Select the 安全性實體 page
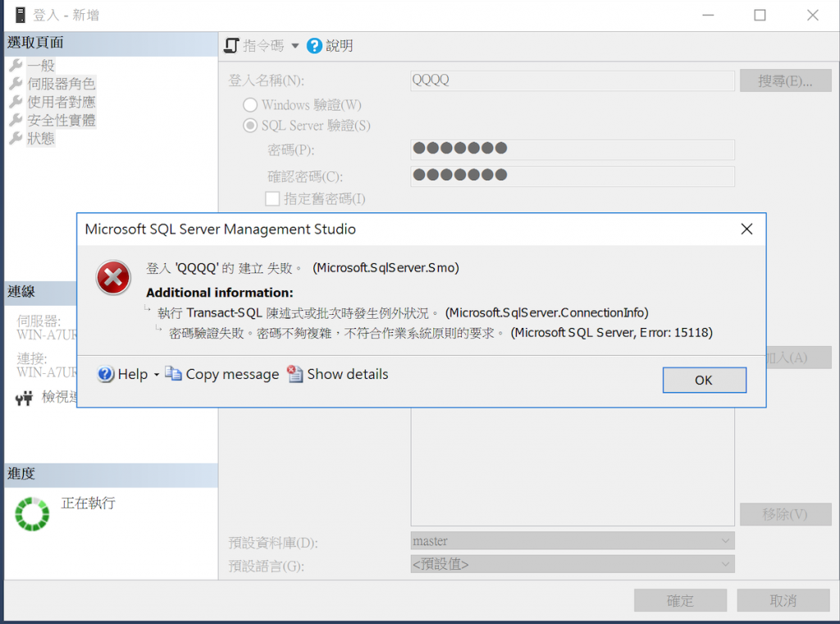Viewport: 840px width, 624px height. coord(61,120)
